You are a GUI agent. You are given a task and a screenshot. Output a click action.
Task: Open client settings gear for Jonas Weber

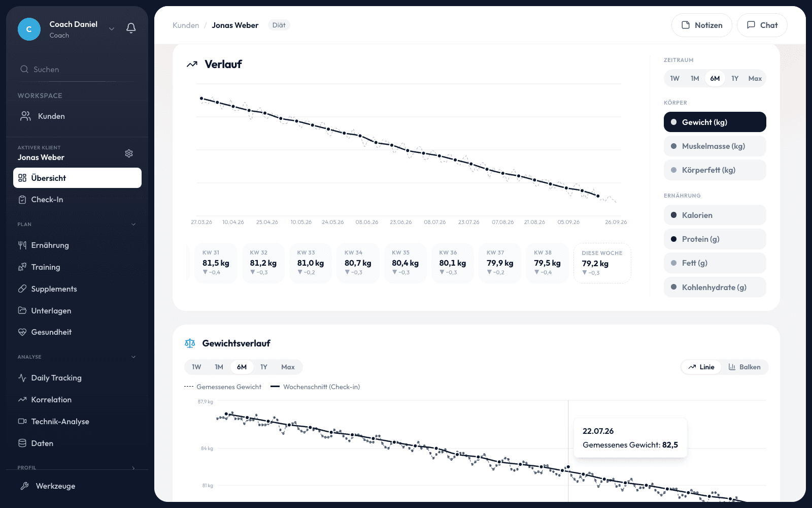click(x=129, y=153)
